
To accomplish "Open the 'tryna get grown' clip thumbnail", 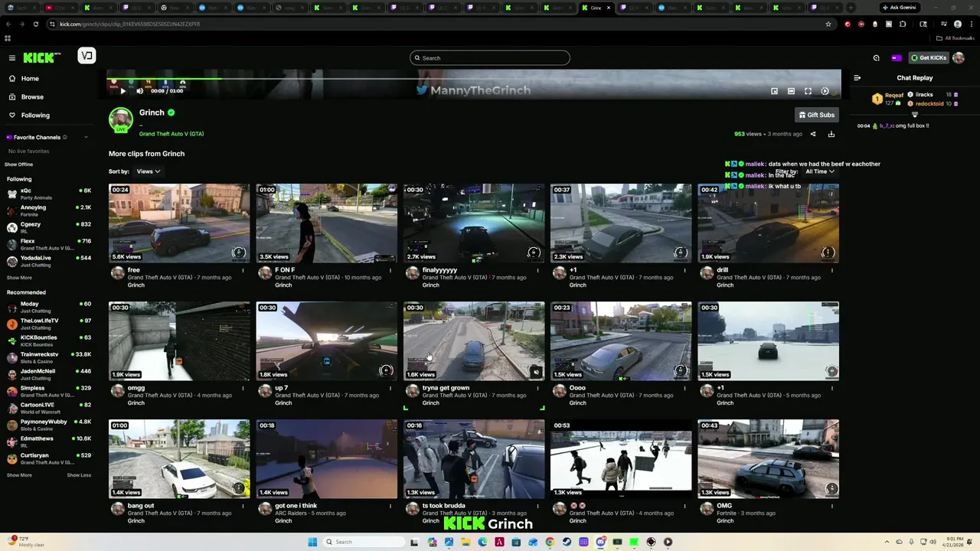I will point(474,341).
